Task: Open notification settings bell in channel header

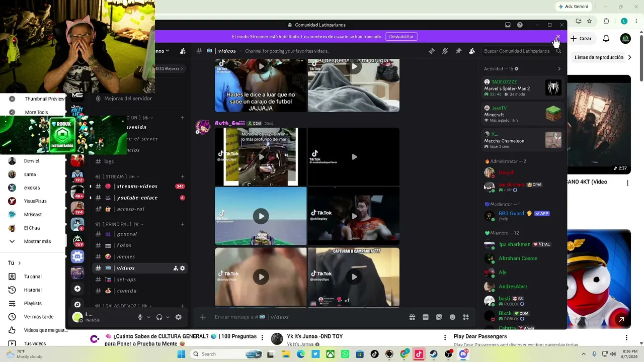Action: point(445,51)
